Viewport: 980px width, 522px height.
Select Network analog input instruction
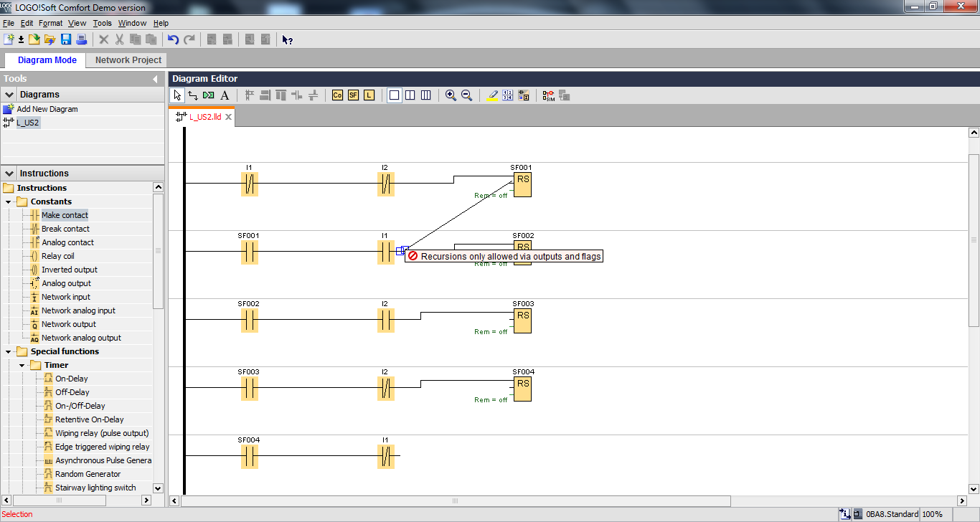pos(78,310)
